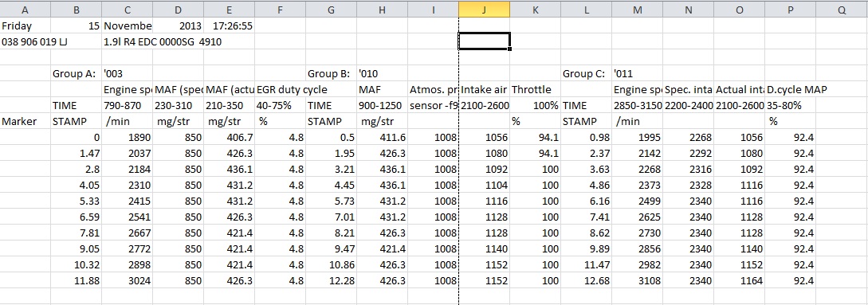Select column N header
Image resolution: width=868 pixels, height=305 pixels.
coord(688,9)
